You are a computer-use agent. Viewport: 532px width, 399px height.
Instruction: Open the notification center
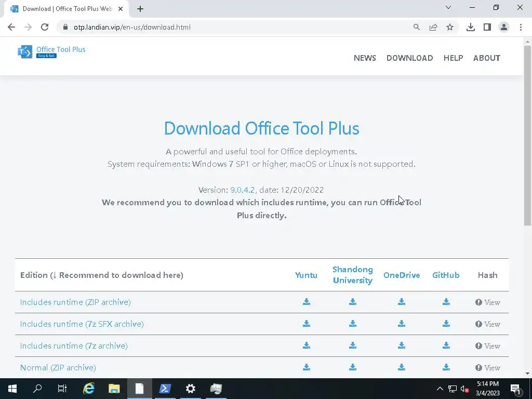coord(516,389)
